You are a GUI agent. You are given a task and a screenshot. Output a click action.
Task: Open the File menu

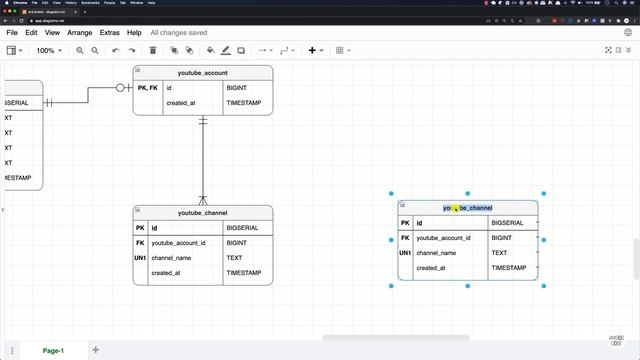[12, 33]
